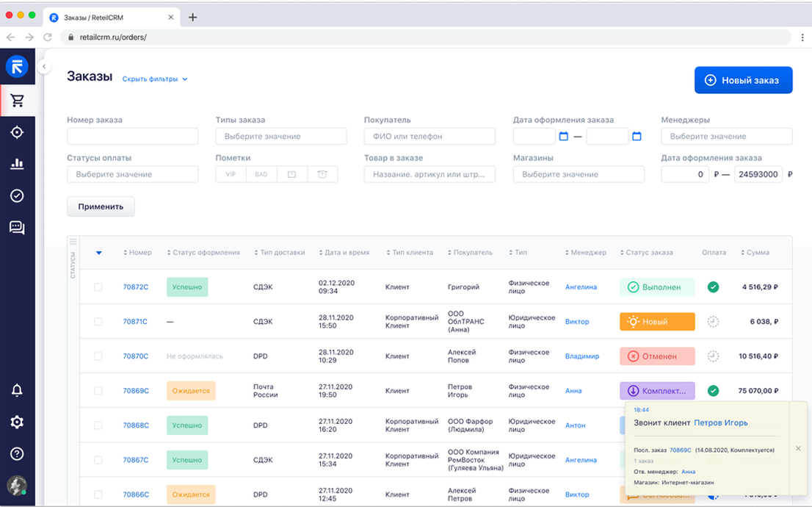Viewport: 812px width, 507px height.
Task: Collapse the sidebar with the arrow button
Action: coord(44,66)
